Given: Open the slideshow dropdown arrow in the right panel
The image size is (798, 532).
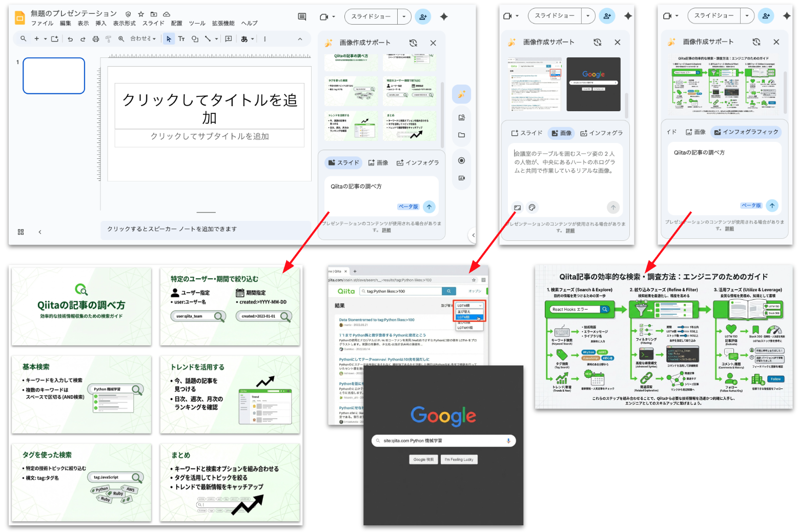Looking at the screenshot, I should click(747, 16).
